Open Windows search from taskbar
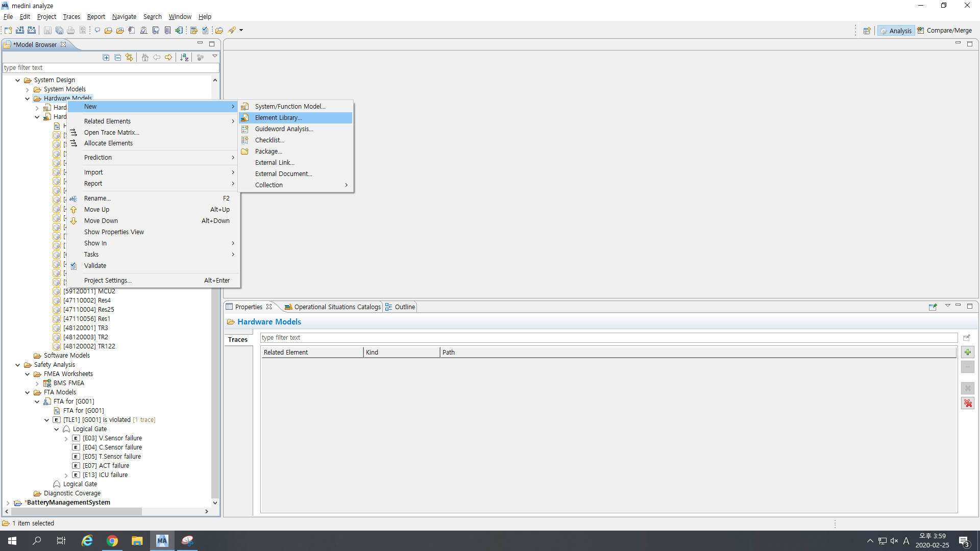Image resolution: width=980 pixels, height=551 pixels. [x=37, y=541]
